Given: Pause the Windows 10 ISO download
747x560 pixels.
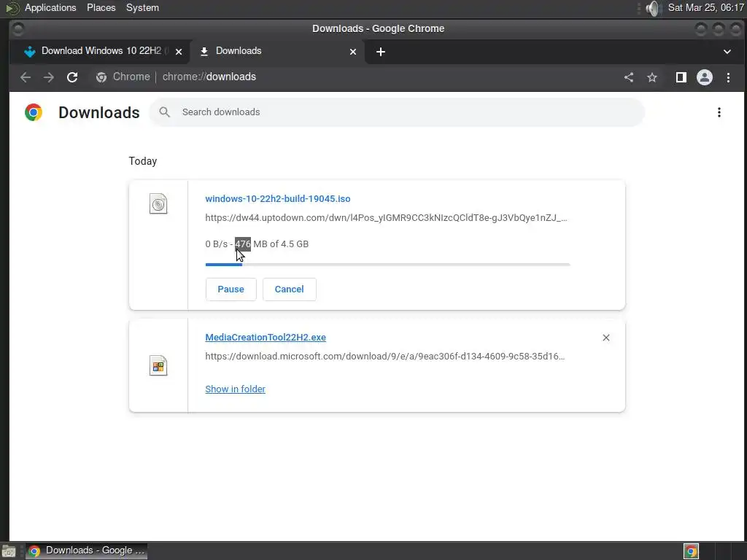Looking at the screenshot, I should (231, 289).
